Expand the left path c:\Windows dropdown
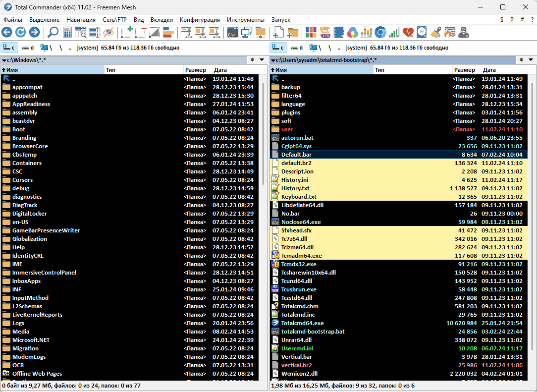Screen dimensions: 537x392 coord(4,60)
